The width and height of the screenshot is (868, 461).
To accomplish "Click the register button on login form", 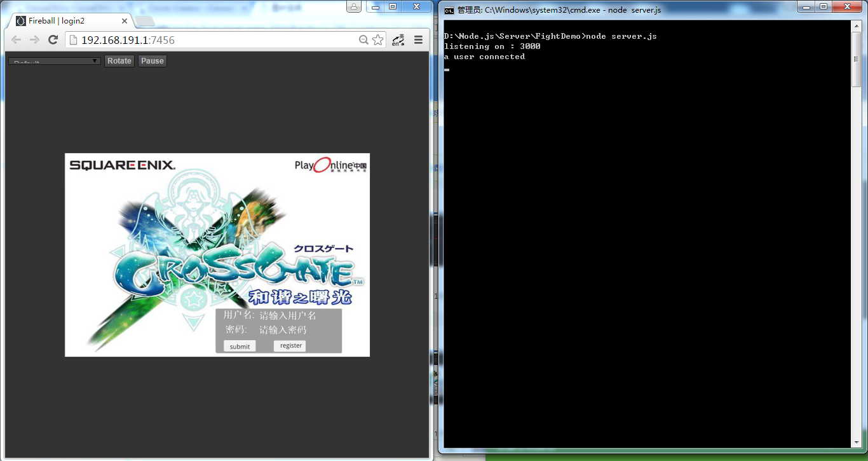I will point(290,346).
